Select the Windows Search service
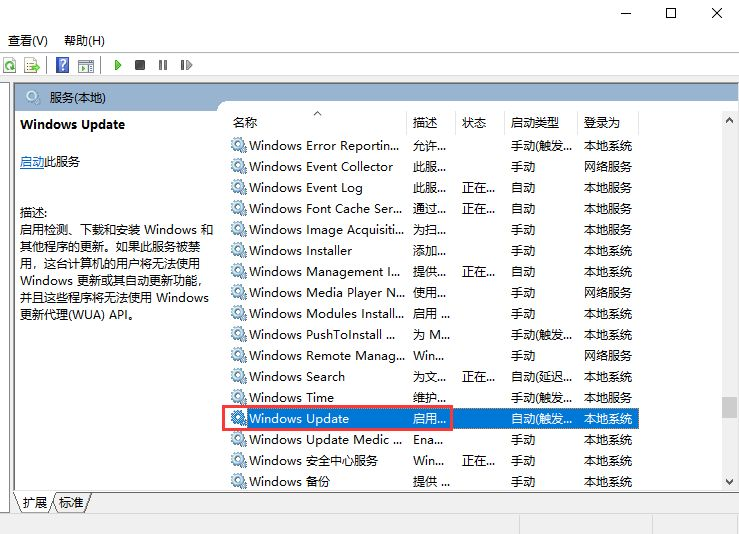 click(297, 376)
